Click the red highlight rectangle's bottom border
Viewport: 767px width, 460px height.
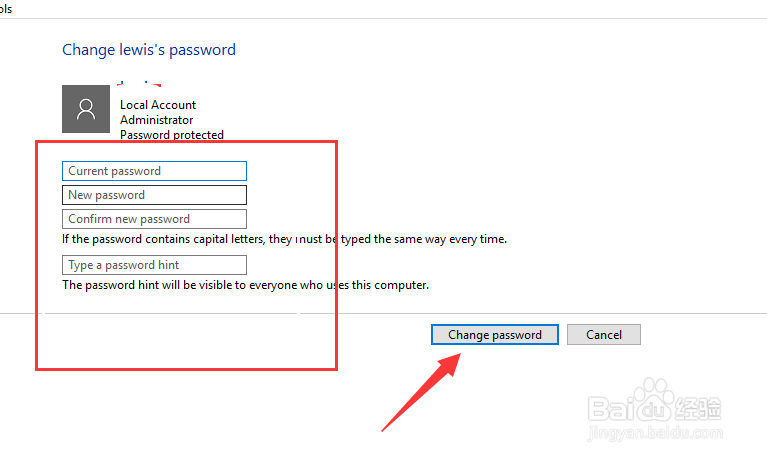point(186,370)
